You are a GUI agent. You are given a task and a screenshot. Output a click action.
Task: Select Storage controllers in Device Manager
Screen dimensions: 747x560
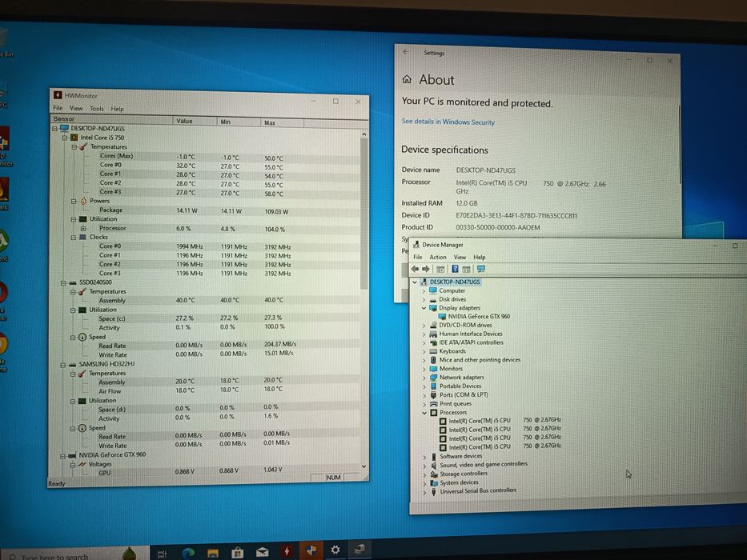click(464, 474)
